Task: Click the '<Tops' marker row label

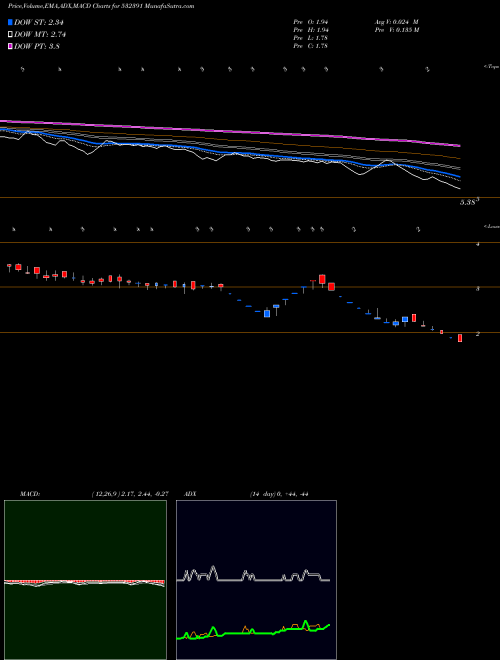Action: pyautogui.click(x=492, y=67)
